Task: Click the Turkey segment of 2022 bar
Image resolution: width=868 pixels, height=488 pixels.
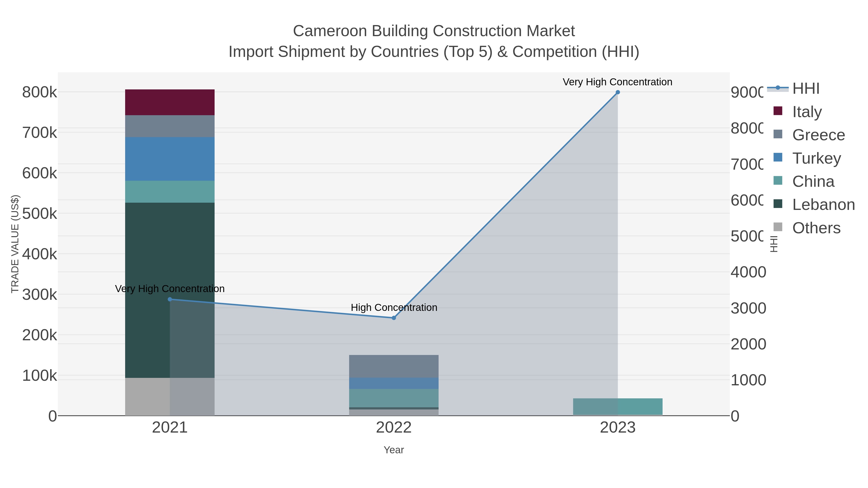Action: (x=394, y=383)
